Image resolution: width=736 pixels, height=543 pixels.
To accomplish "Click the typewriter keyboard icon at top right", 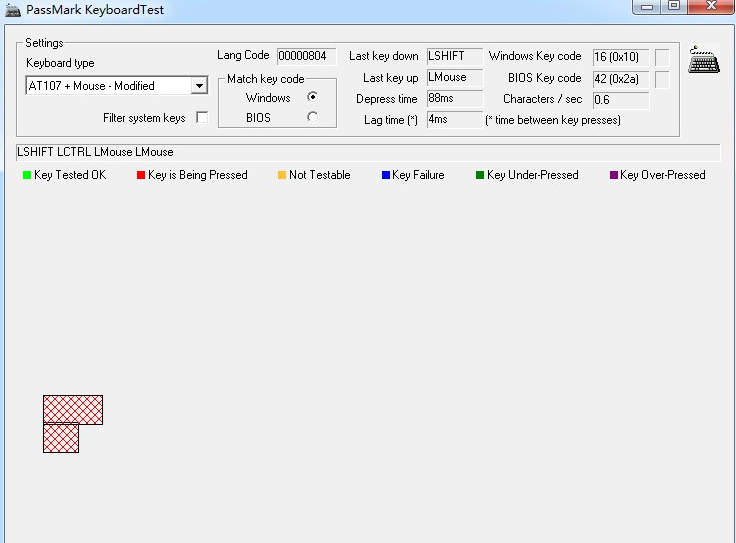I will (704, 59).
